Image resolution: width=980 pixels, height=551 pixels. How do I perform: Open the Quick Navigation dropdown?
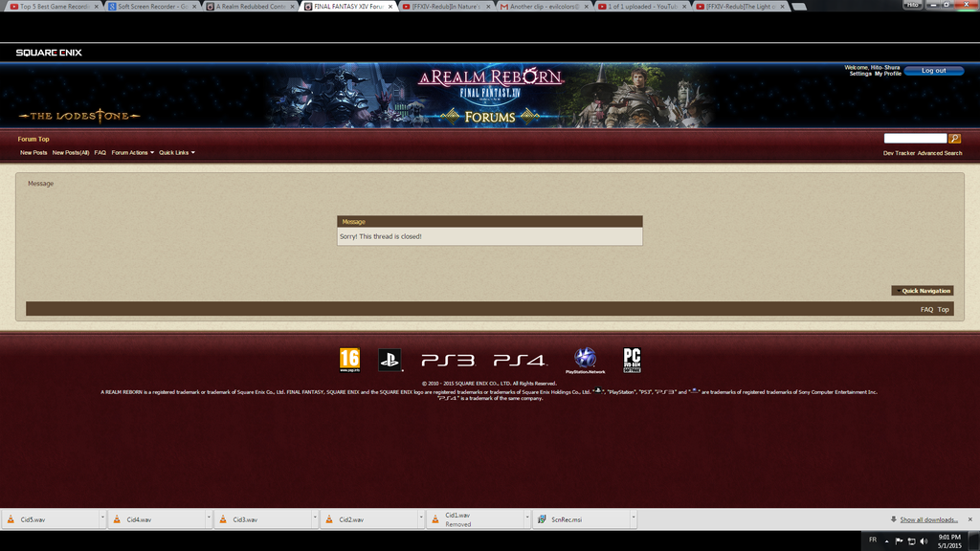pyautogui.click(x=923, y=291)
